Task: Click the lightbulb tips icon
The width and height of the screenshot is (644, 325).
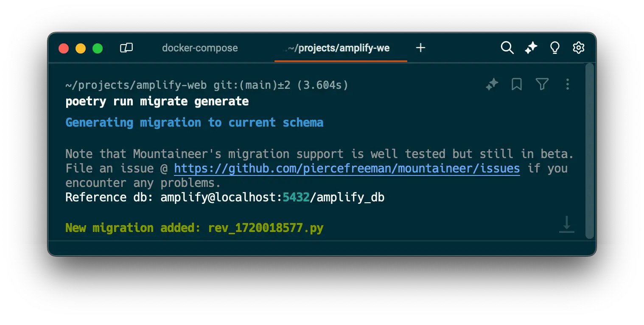Action: (x=554, y=48)
